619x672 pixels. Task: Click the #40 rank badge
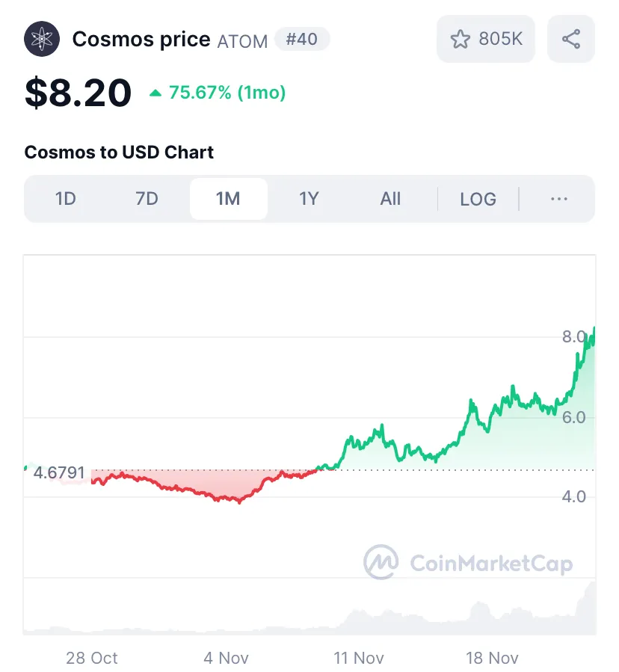(302, 39)
